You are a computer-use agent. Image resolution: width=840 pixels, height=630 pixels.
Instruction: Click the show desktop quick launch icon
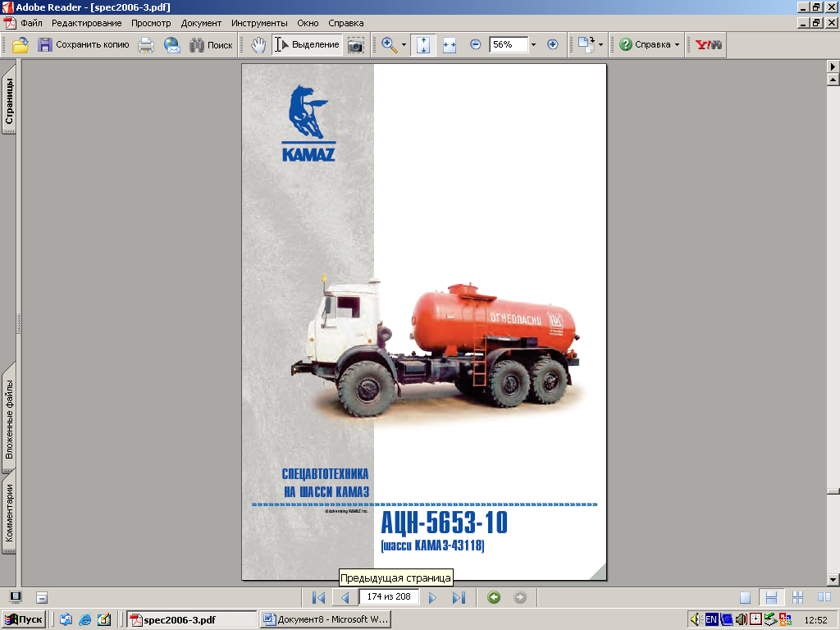click(104, 620)
